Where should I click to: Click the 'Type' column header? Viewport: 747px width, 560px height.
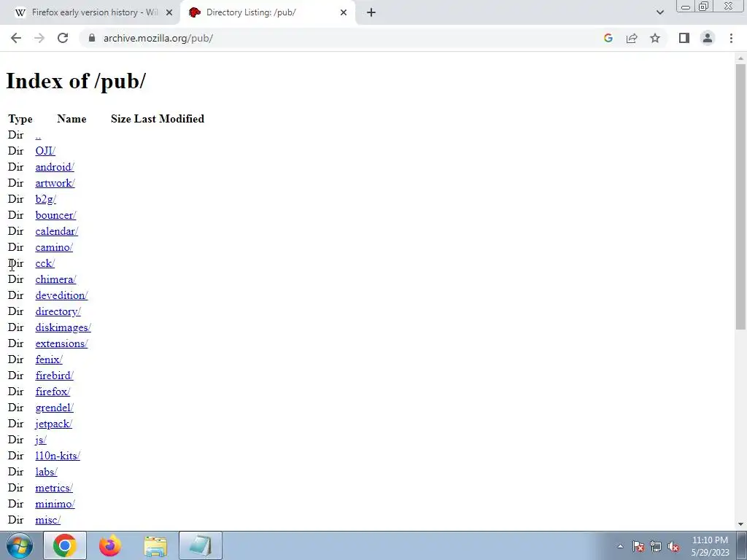pos(20,119)
